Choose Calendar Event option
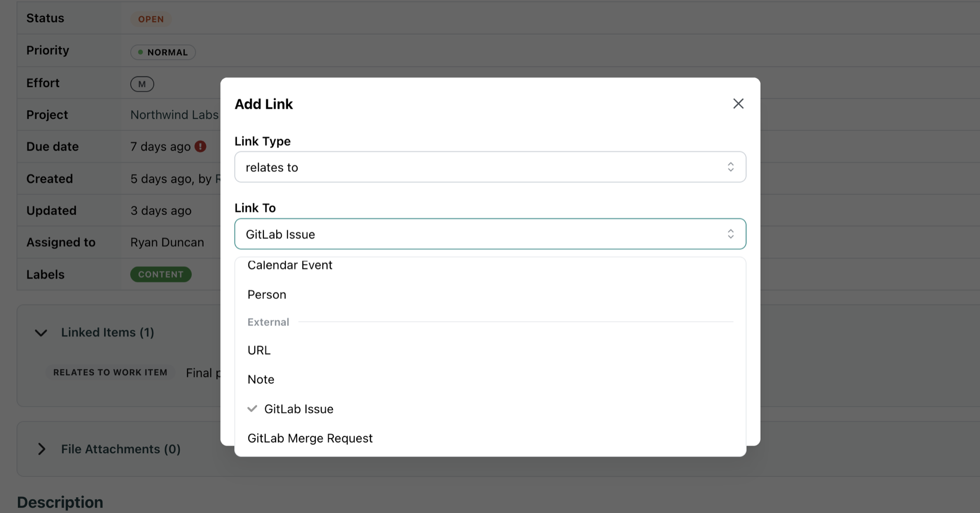This screenshot has height=513, width=980. 490,265
